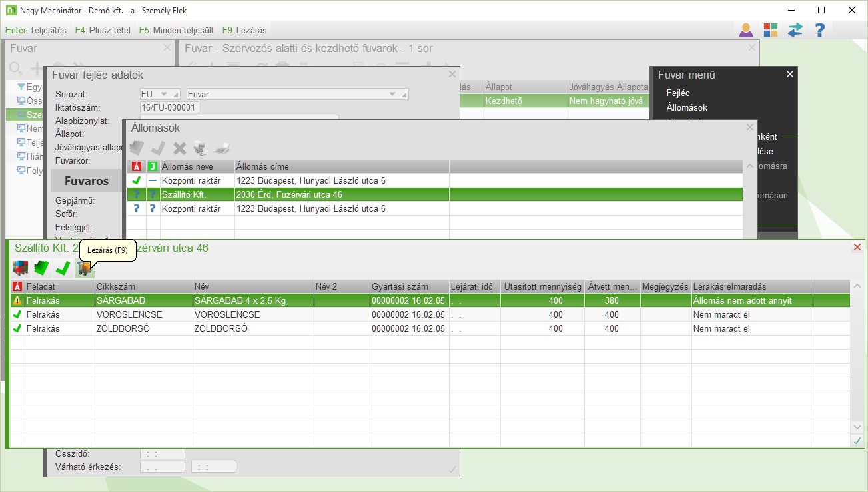
Task: Click the search magnifier icon in Fuvar panel
Action: point(15,69)
